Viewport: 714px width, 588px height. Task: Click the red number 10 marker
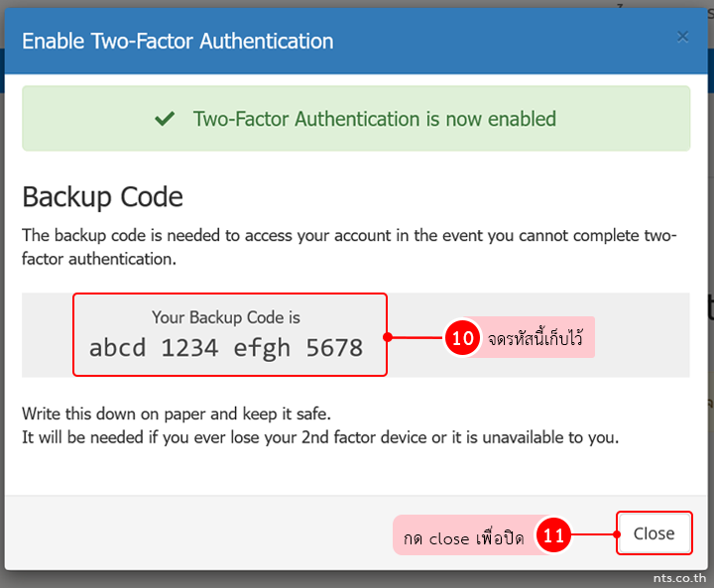tap(463, 337)
